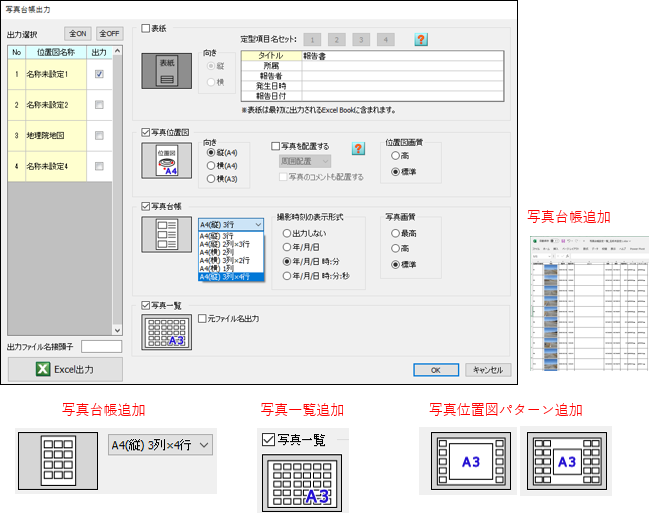Click preset item set button 2
The width and height of the screenshot is (650, 513).
point(337,40)
